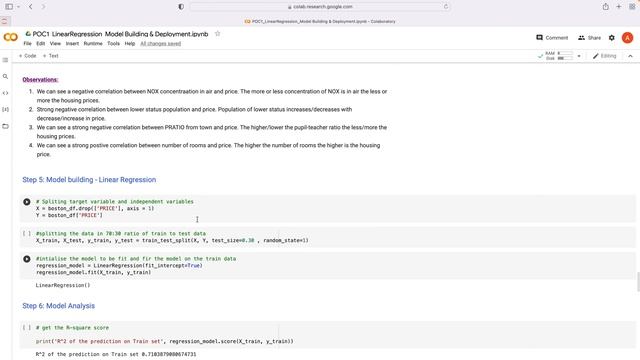The height and width of the screenshot is (360, 640).
Task: Click the Share button
Action: point(589,38)
